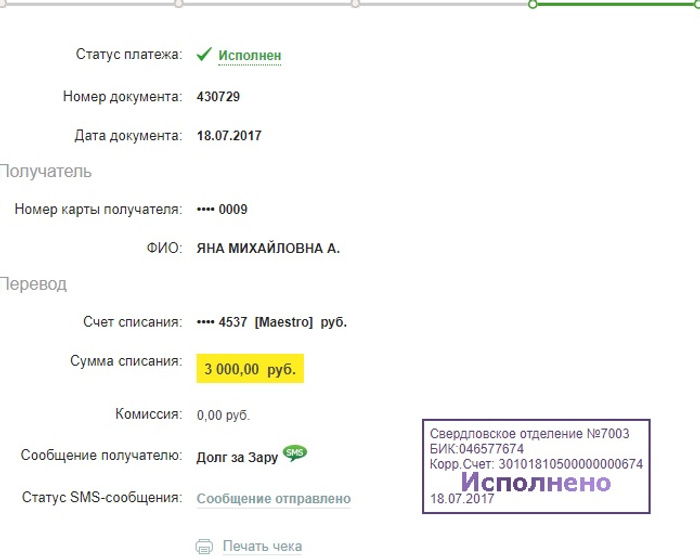Click the document date 18.07.2017 value

click(x=229, y=135)
